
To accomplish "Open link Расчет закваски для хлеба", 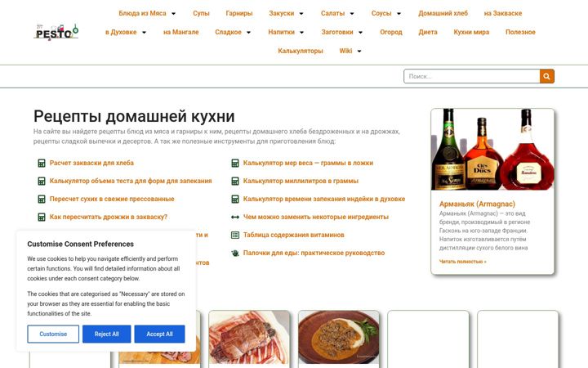I will 91,163.
